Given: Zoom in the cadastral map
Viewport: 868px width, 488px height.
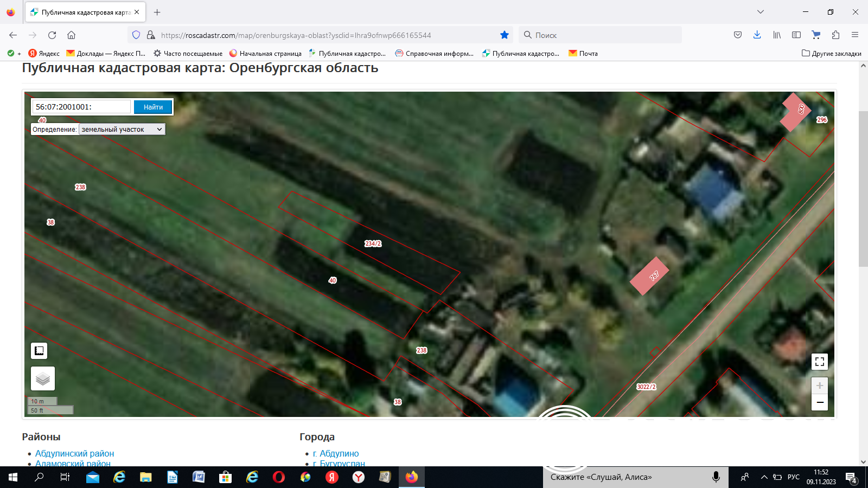Looking at the screenshot, I should pos(820,386).
